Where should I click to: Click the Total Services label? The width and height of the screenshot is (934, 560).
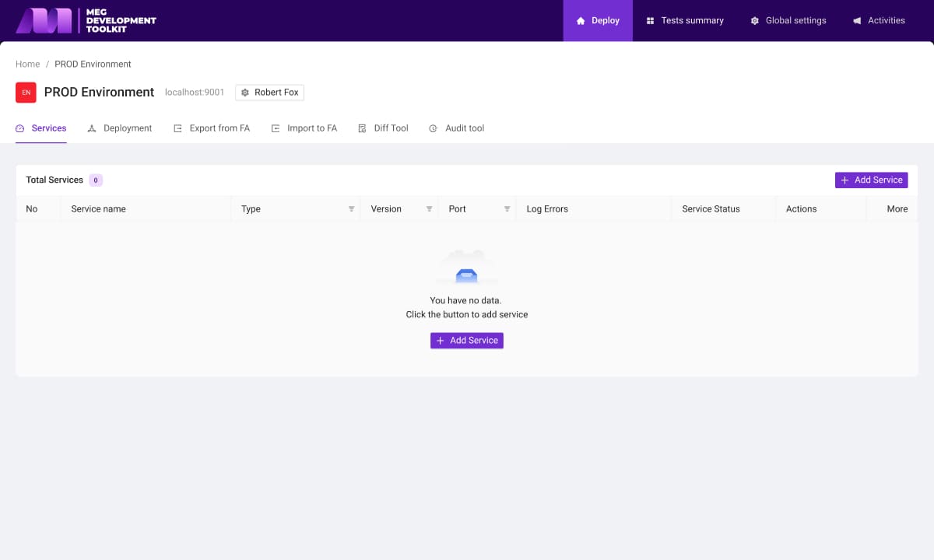[x=54, y=180]
